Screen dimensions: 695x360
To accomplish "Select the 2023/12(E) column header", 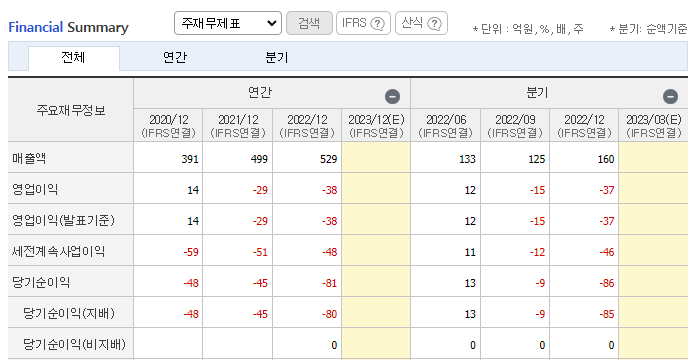I will 376,125.
